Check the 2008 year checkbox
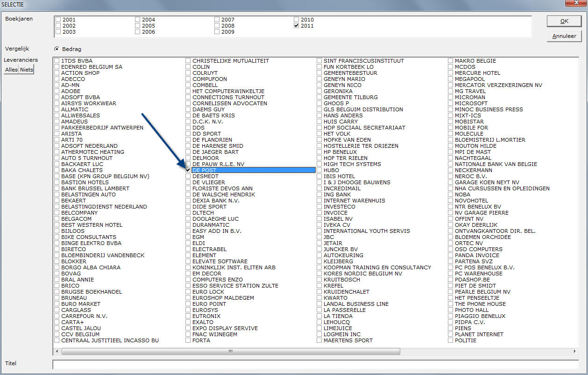 coord(217,26)
